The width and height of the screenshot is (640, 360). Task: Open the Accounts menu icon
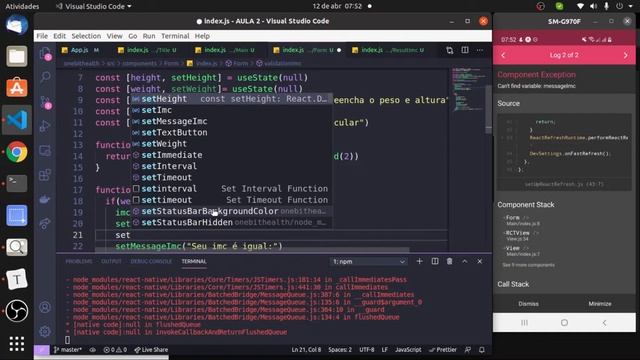click(45, 307)
